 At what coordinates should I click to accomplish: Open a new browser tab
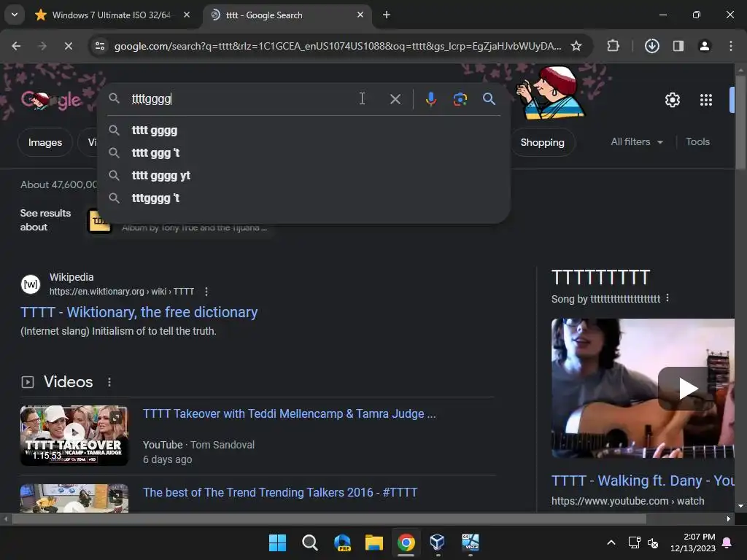coord(387,15)
